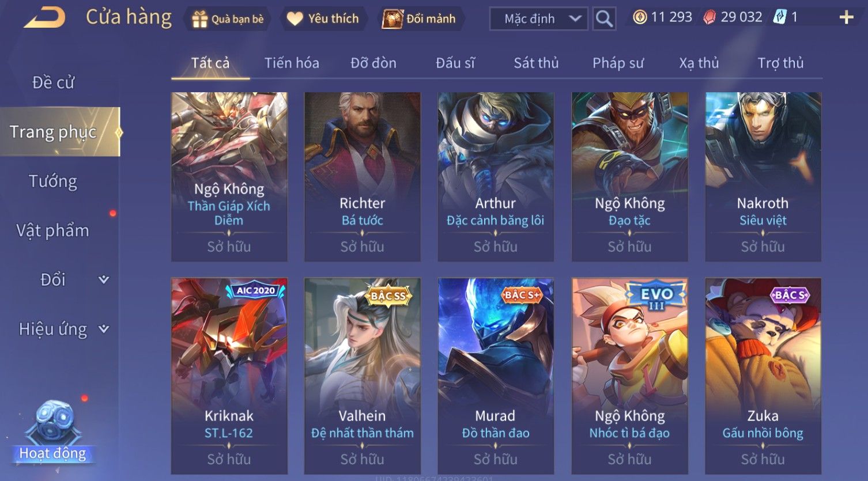This screenshot has width=868, height=481.
Task: Open the Zuka Gấu nhồi bông skin
Action: (763, 376)
